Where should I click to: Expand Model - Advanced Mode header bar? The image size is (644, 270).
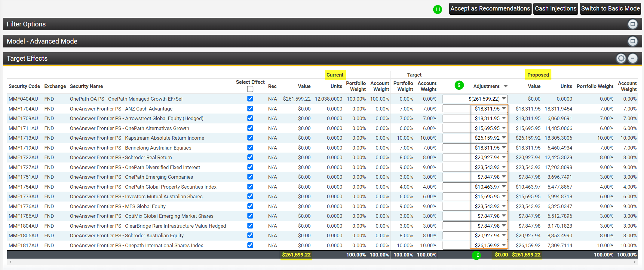click(322, 41)
